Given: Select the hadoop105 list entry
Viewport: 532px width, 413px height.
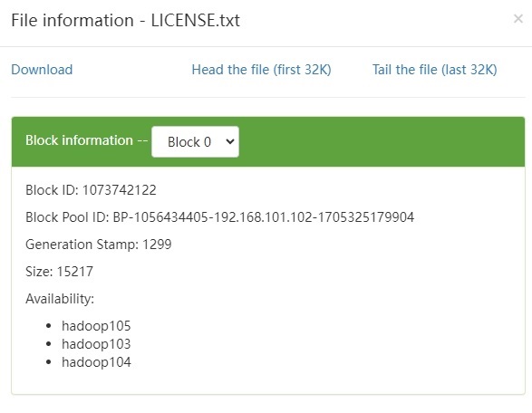Looking at the screenshot, I should click(x=96, y=326).
